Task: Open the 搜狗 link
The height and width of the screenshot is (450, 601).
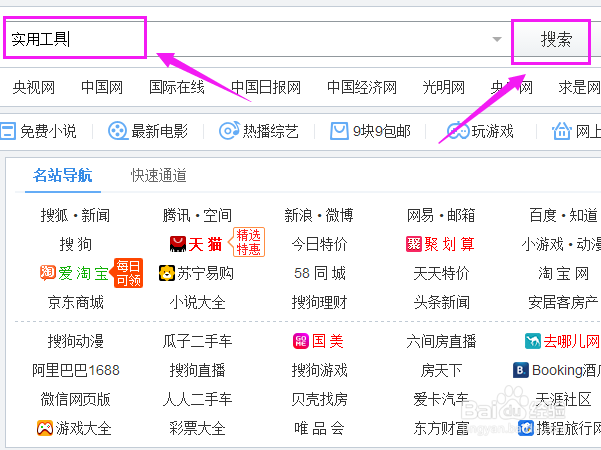Action: coord(76,244)
